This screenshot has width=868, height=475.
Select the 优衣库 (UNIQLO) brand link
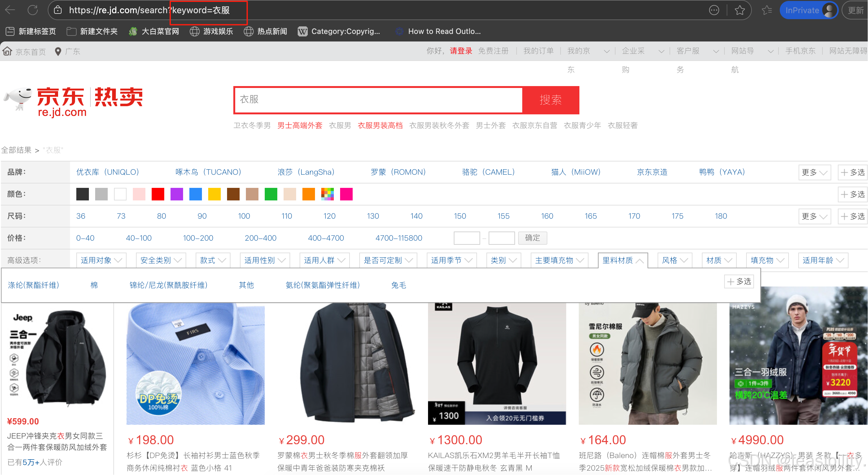pos(107,172)
